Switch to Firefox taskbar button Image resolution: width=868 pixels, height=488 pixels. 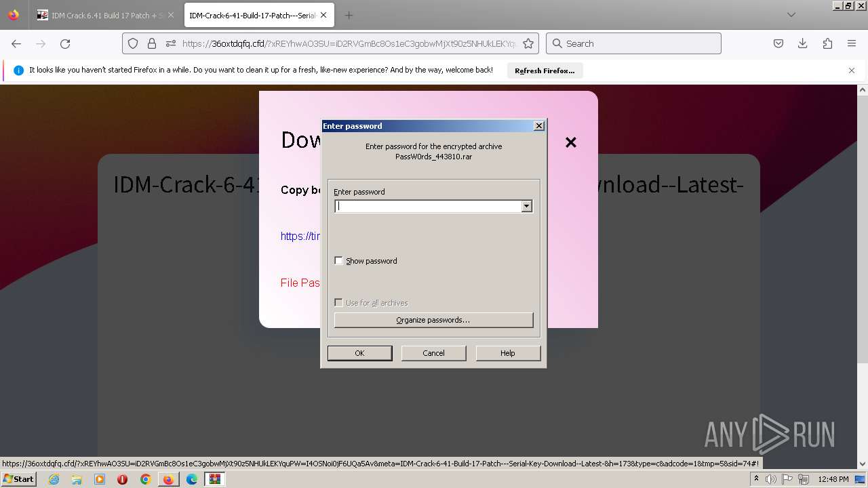167,479
